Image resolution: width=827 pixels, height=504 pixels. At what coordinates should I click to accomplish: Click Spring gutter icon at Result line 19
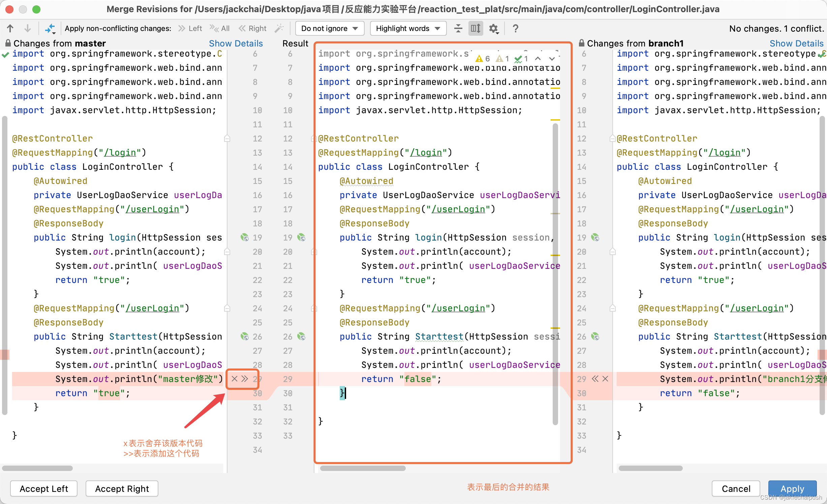pyautogui.click(x=301, y=238)
